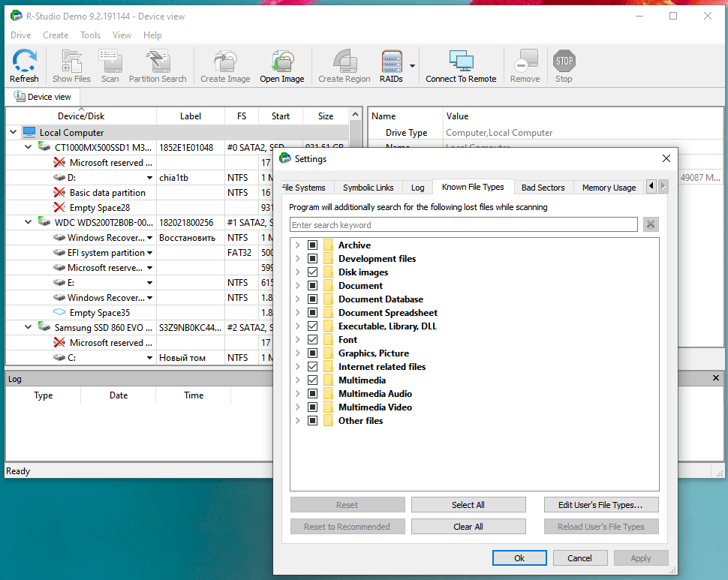Select the Basic data partition icon
The image size is (728, 580).
tap(59, 192)
